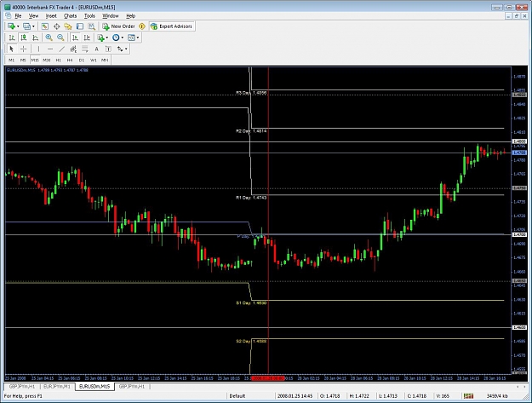532x403 pixels.
Task: Open the Terminal panel icon
Action: 80,26
